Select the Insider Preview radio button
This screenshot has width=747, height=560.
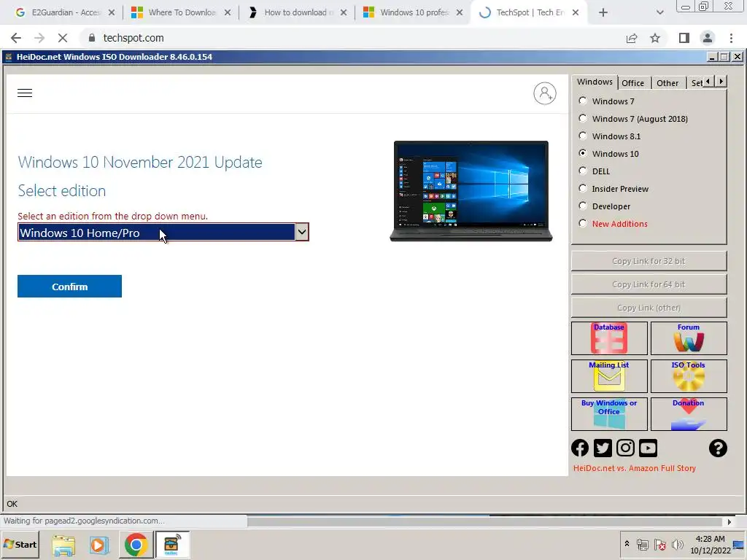582,188
